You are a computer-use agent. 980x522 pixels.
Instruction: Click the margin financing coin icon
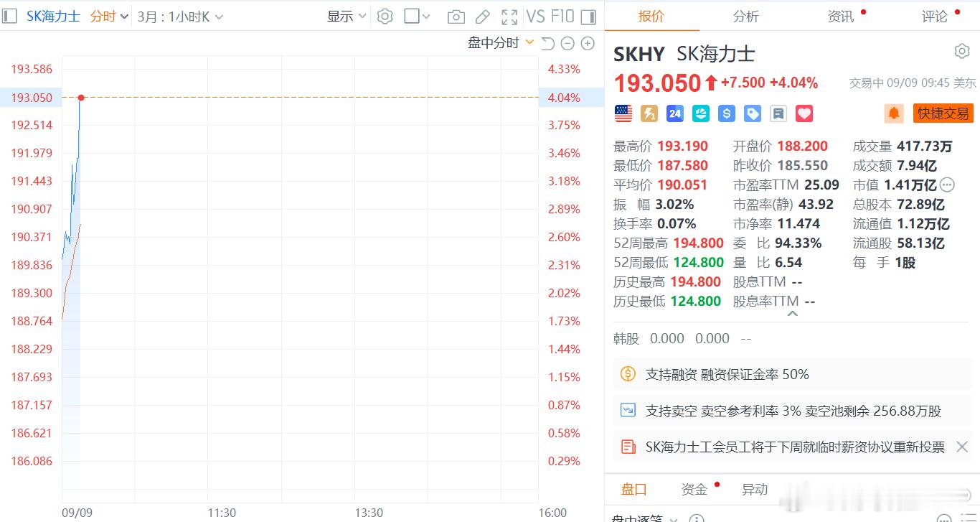tap(628, 374)
